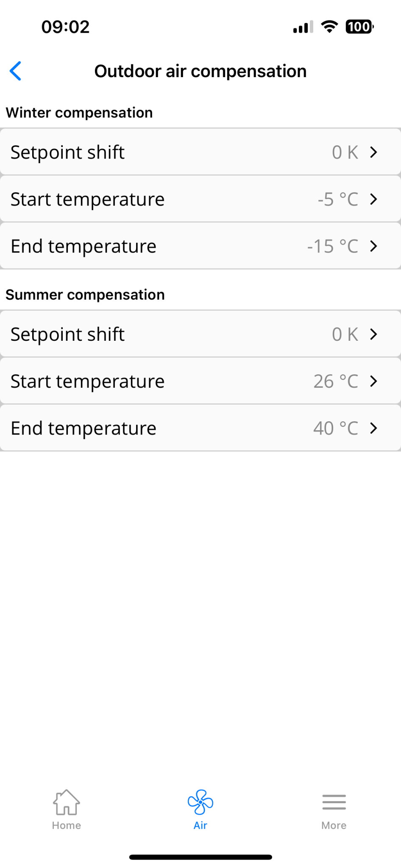Screen dimensions: 401x868
Task: Open summer End temperature 40 °C value
Action: pos(336,428)
